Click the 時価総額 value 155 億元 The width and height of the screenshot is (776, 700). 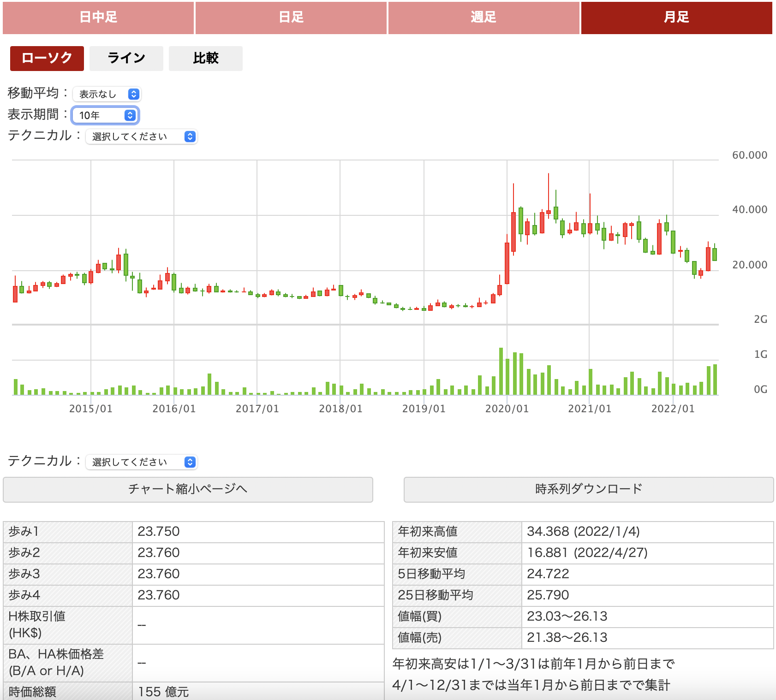click(x=163, y=692)
